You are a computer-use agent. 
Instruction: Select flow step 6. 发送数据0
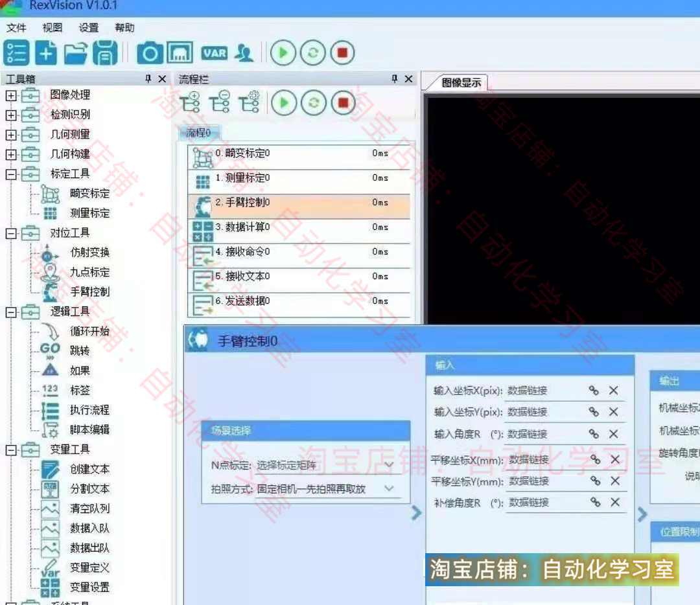click(x=299, y=304)
